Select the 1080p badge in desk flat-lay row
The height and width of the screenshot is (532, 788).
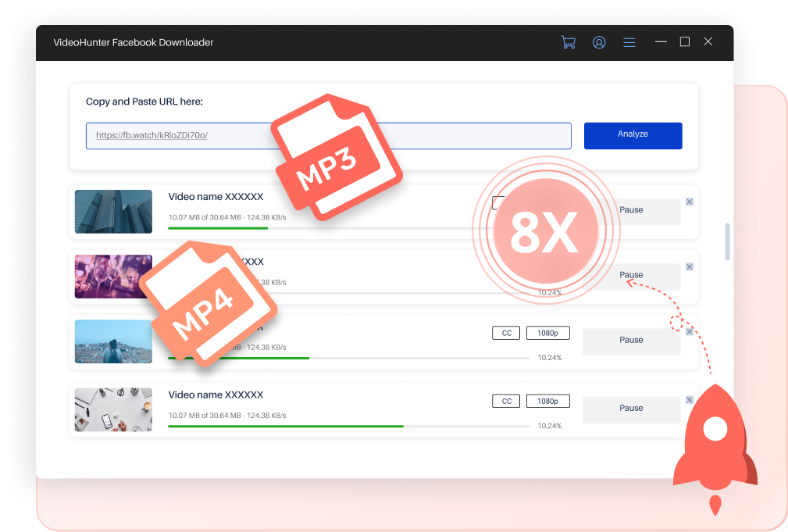click(x=547, y=401)
